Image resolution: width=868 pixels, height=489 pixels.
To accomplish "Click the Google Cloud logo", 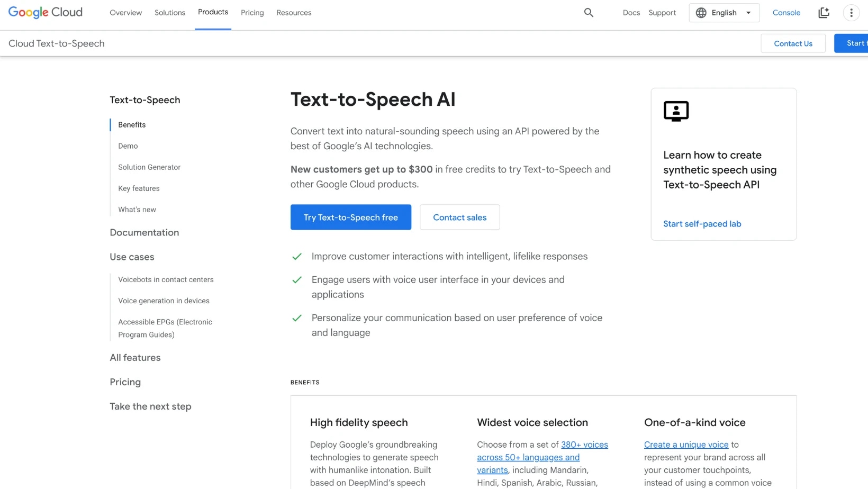I will (x=46, y=12).
